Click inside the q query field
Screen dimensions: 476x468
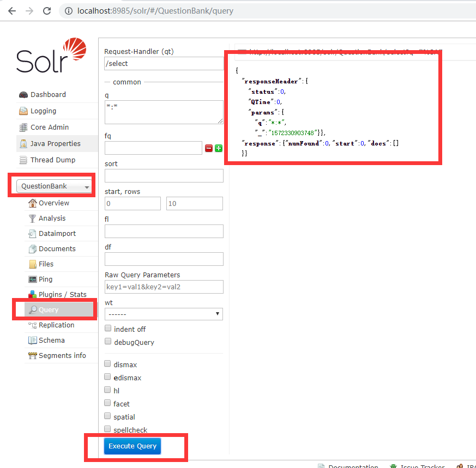[164, 112]
